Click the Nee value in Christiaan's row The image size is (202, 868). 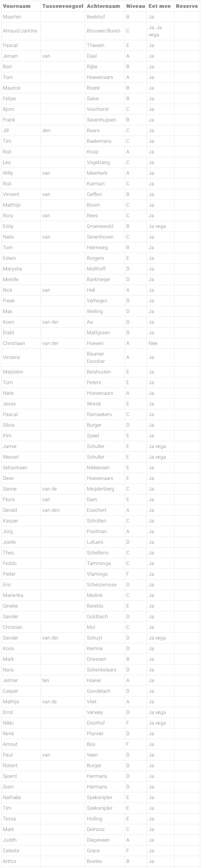(153, 343)
